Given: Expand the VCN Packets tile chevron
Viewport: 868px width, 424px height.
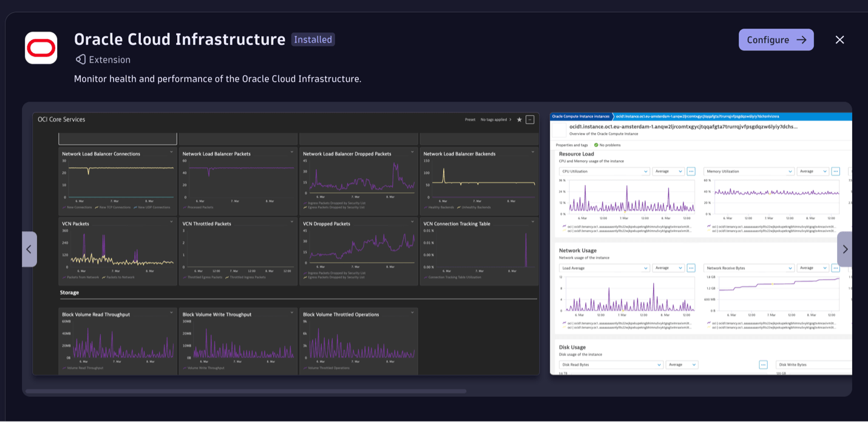Looking at the screenshot, I should pos(172,223).
